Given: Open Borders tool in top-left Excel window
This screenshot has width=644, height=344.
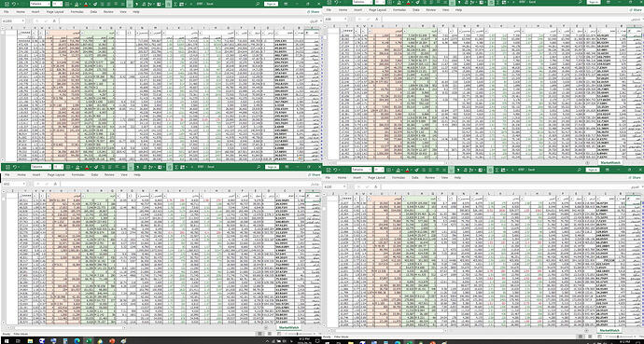Looking at the screenshot, I should [67, 4].
